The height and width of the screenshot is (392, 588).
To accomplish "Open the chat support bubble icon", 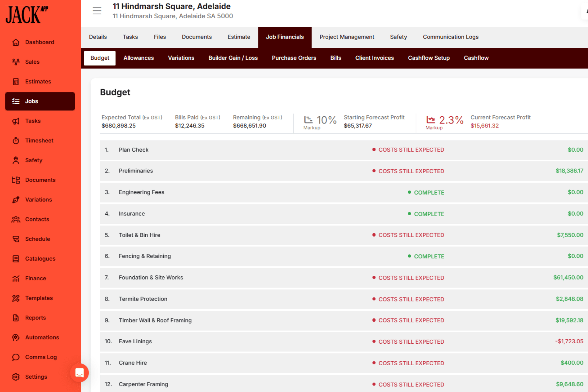I will 79,373.
